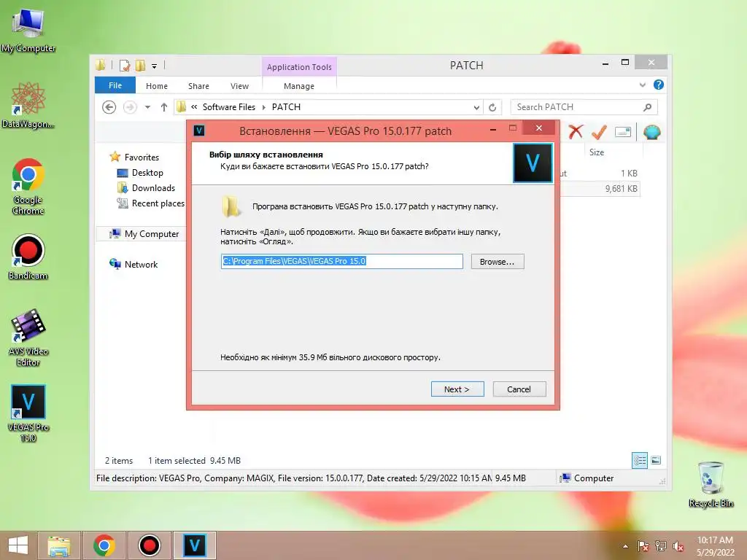Click VEGAS installer taskbar button
The width and height of the screenshot is (747, 560).
(194, 545)
